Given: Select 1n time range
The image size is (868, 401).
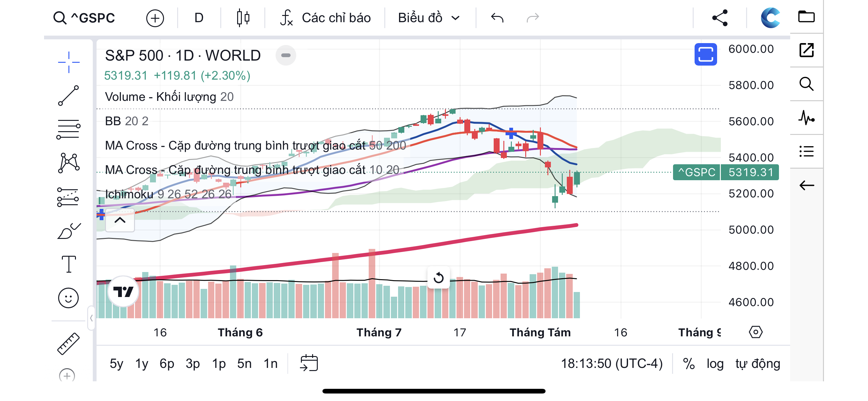Looking at the screenshot, I should [271, 364].
